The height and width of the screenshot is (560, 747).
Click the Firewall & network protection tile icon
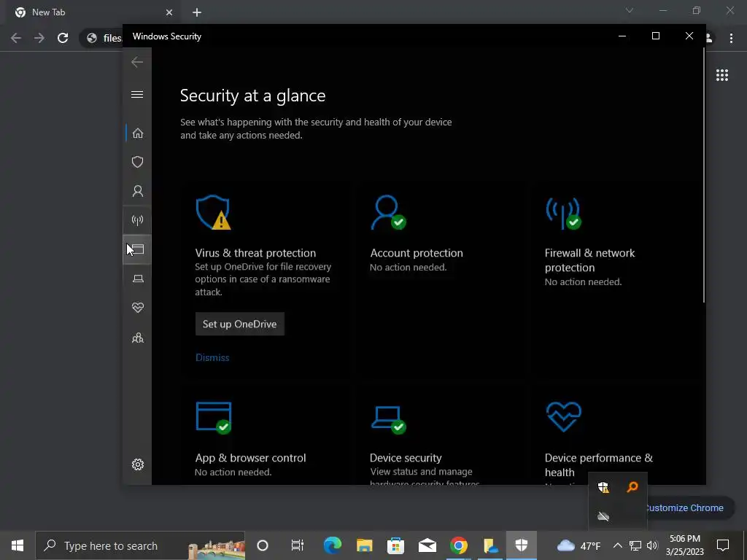coord(563,214)
